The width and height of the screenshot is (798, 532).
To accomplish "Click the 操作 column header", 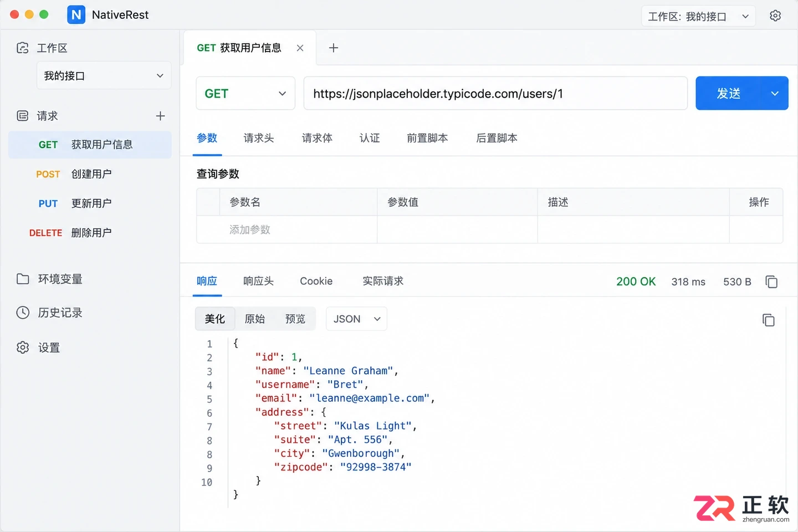I will pyautogui.click(x=759, y=202).
